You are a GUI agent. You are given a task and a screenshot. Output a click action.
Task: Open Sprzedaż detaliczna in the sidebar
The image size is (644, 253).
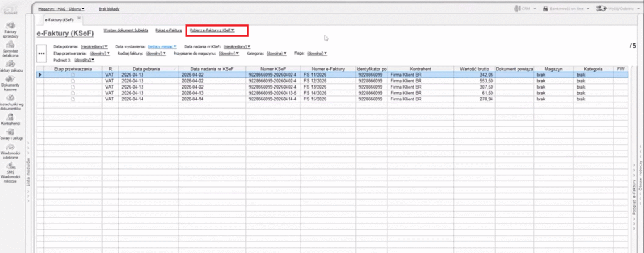(x=10, y=55)
